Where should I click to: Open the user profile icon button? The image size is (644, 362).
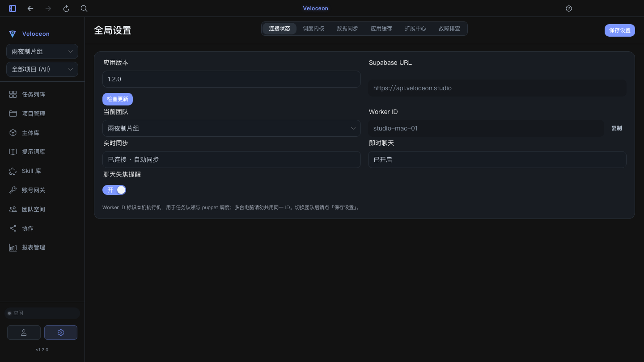(24, 333)
